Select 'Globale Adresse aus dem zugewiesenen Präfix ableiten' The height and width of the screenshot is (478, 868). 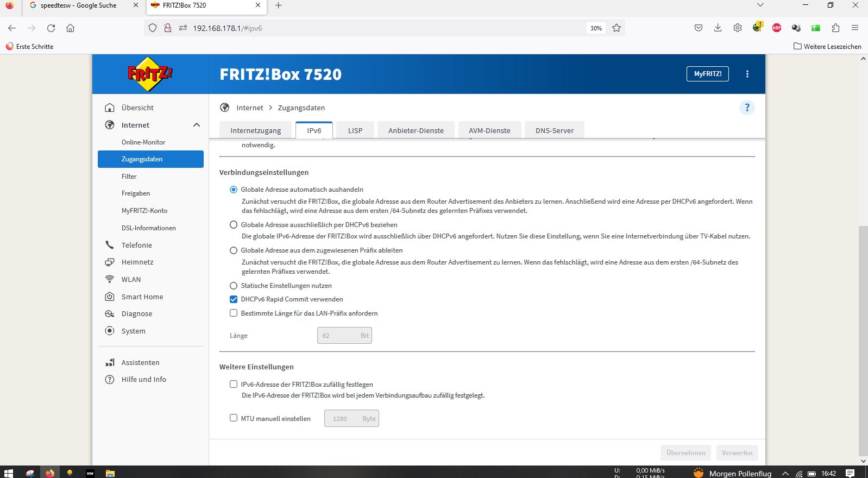234,250
